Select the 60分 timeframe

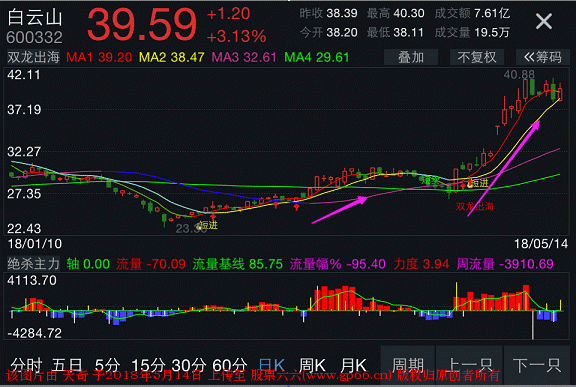230,365
